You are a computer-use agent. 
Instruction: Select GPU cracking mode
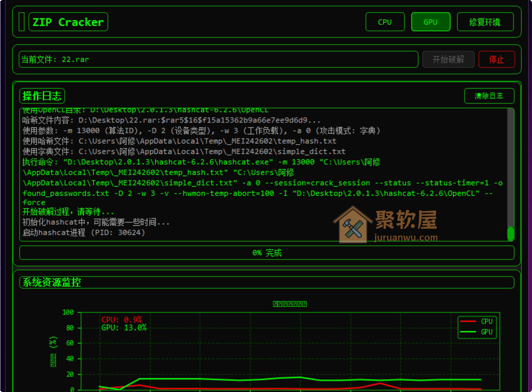[x=431, y=22]
